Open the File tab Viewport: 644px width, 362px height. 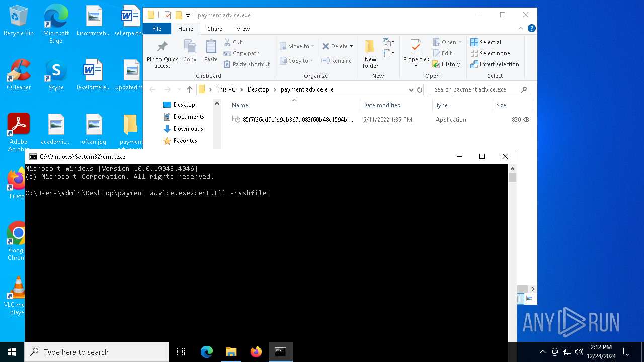point(157,29)
